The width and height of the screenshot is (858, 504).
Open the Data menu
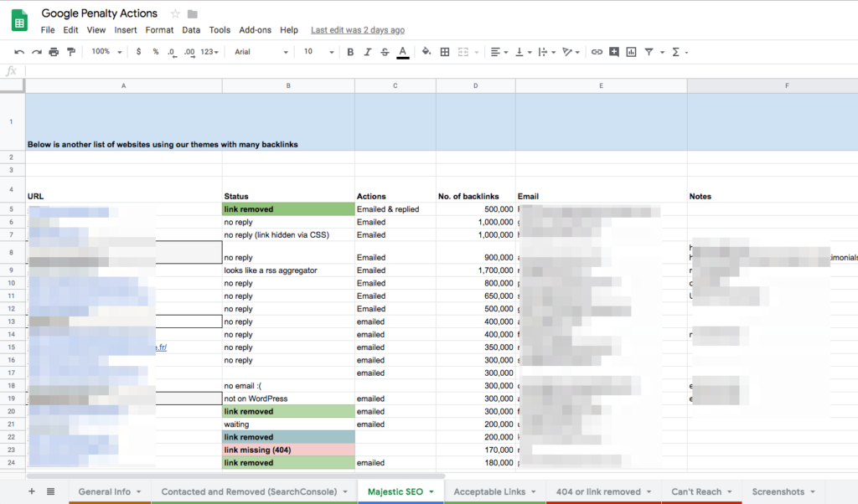tap(191, 30)
